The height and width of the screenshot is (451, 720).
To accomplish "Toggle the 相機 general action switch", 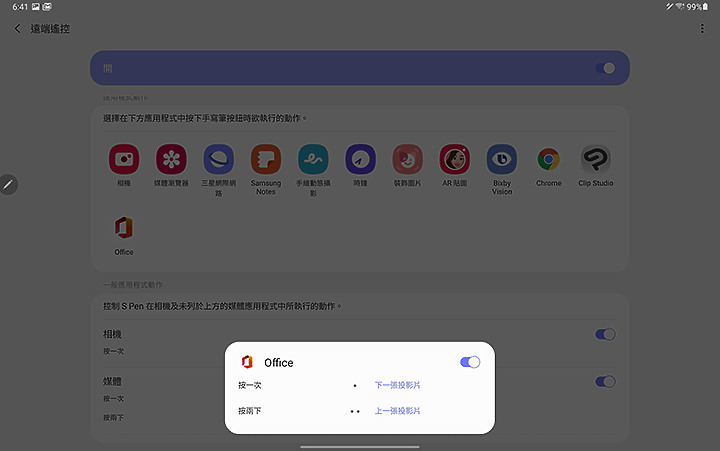I will click(605, 334).
